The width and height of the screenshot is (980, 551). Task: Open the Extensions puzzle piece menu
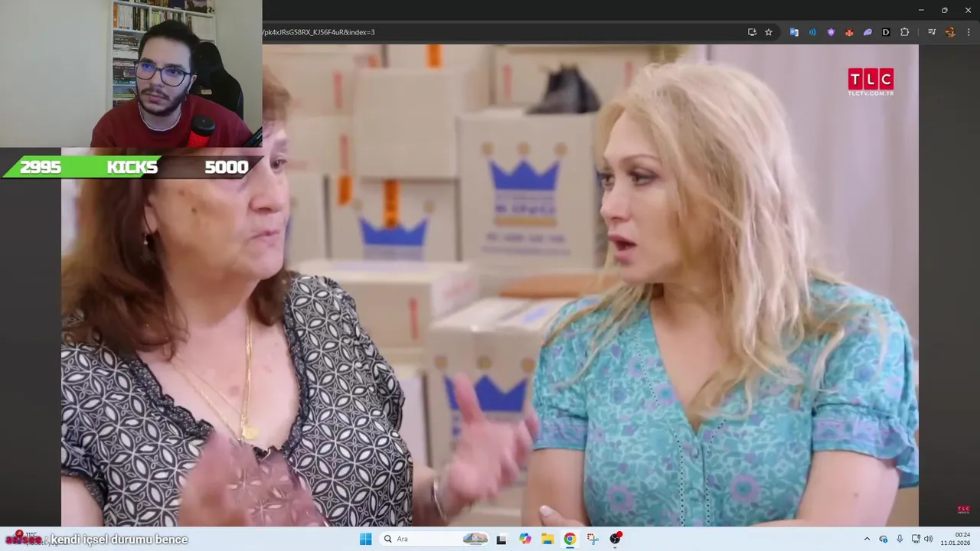point(904,32)
